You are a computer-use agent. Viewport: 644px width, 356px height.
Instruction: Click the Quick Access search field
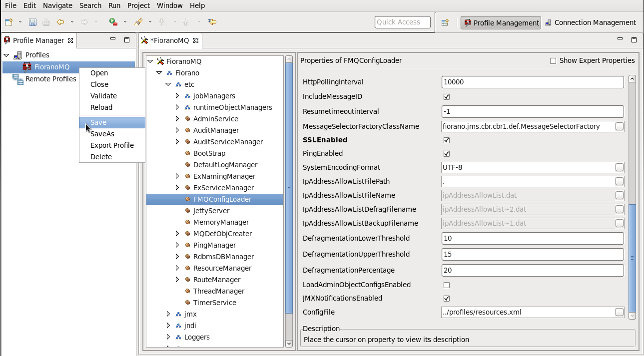[x=403, y=22]
